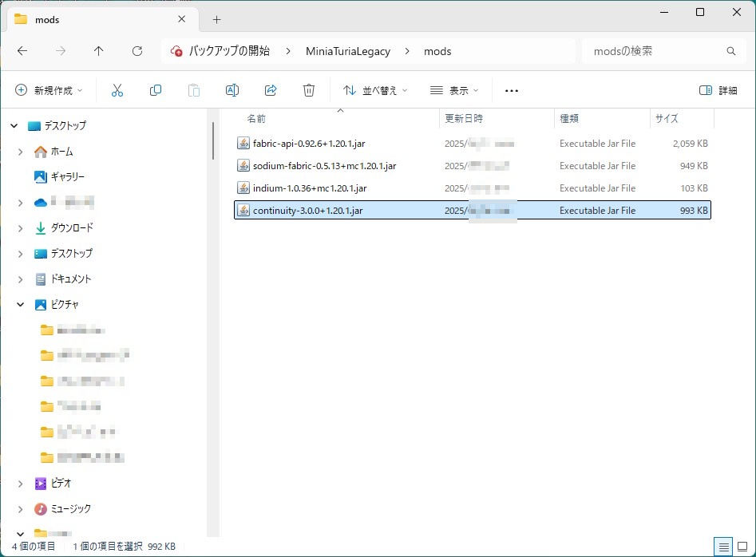Image resolution: width=756 pixels, height=557 pixels.
Task: Click the 2,059 KB size cell
Action: pos(690,143)
